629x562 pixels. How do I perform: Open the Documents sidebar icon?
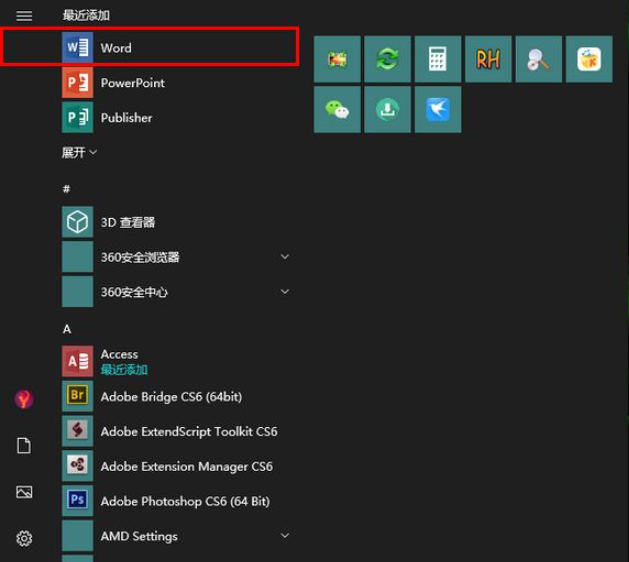coord(24,446)
